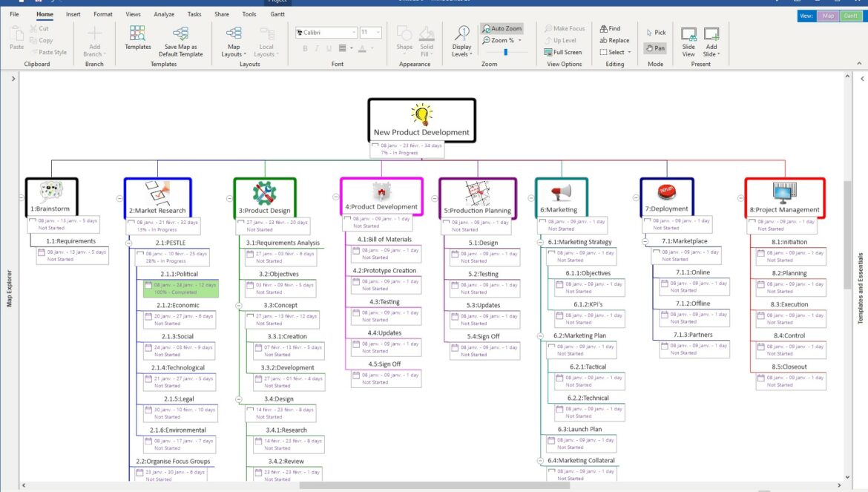Open the Slide View icon
The image size is (868, 492).
(688, 34)
